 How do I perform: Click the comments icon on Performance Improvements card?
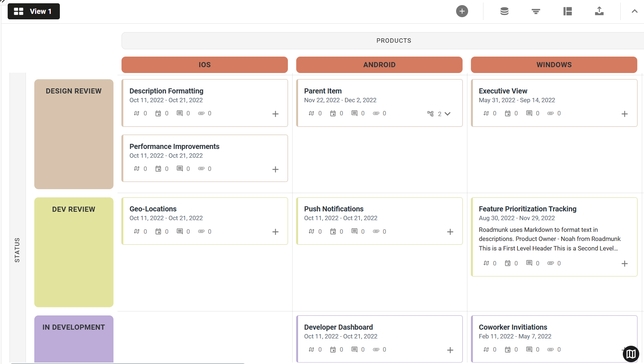(180, 168)
